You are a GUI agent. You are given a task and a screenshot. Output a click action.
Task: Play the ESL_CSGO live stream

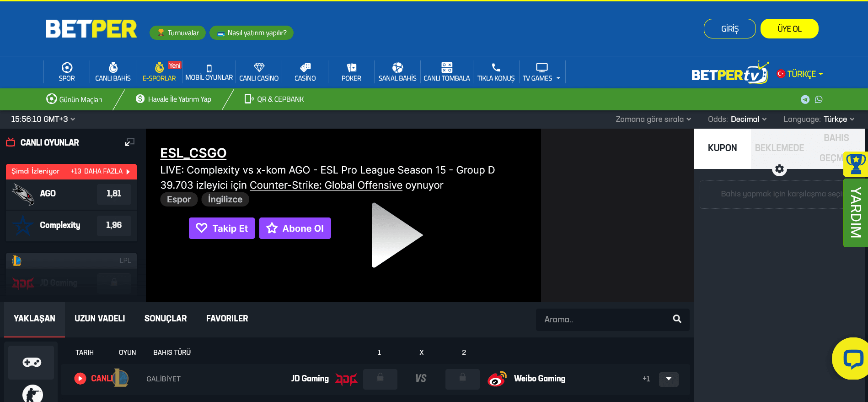396,235
